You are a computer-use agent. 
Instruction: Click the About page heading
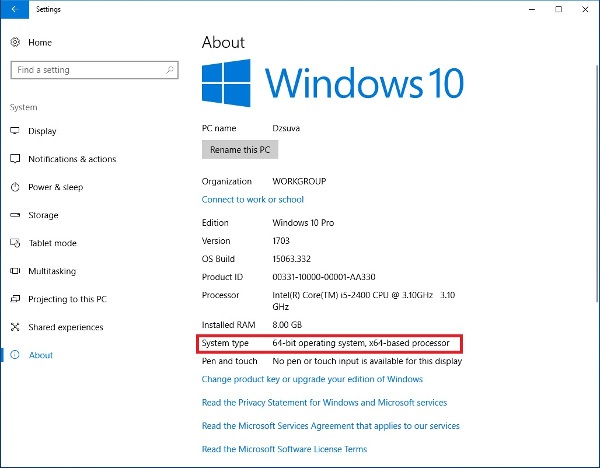pos(223,42)
